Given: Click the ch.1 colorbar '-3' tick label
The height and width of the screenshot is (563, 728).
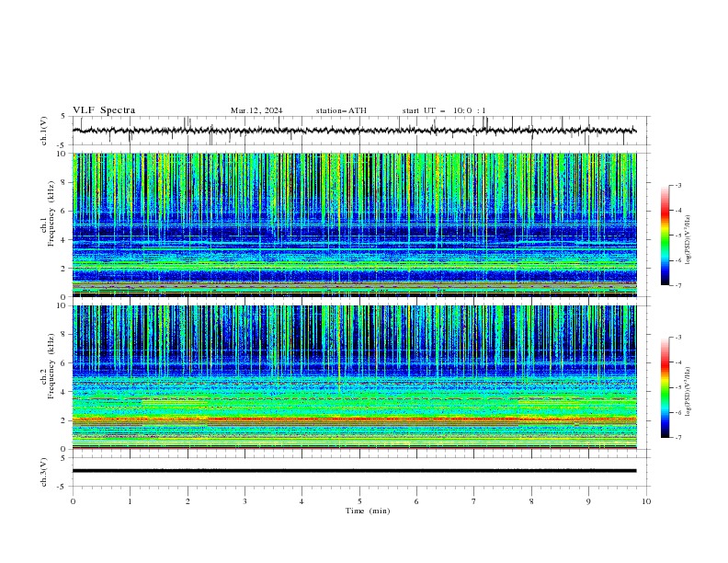Looking at the screenshot, I should (x=677, y=185).
